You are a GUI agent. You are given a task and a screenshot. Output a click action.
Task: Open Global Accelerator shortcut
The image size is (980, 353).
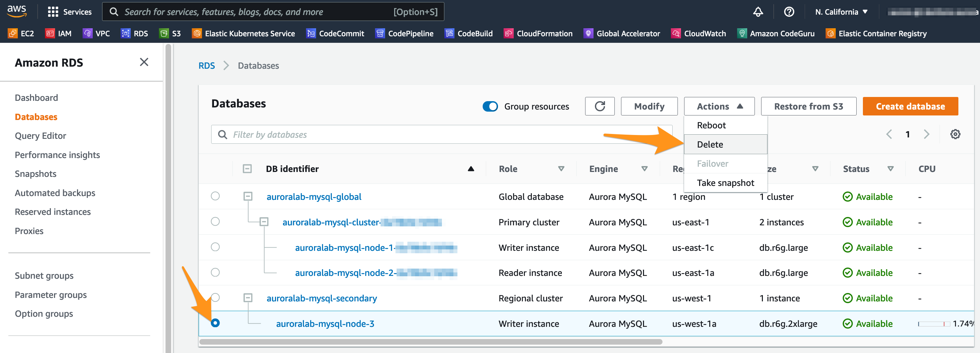tap(622, 33)
